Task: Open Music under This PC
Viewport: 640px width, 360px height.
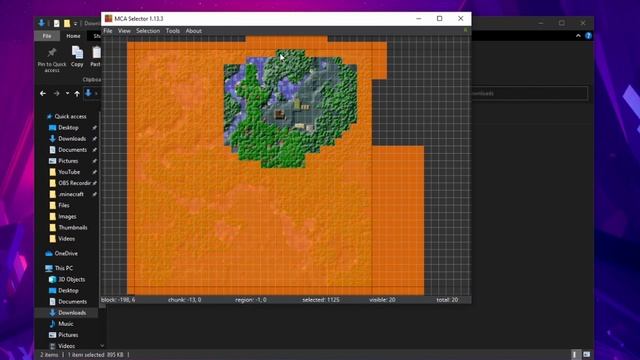Action: (66, 324)
